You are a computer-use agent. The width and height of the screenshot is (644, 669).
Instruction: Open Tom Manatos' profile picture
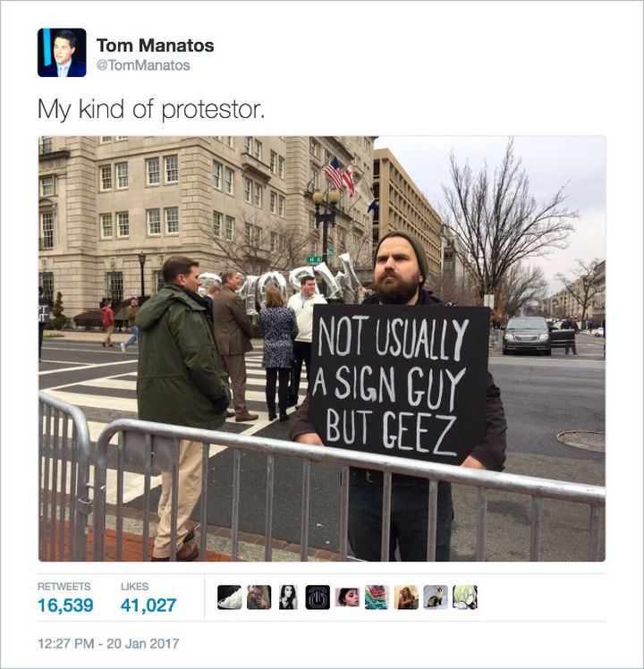point(62,53)
